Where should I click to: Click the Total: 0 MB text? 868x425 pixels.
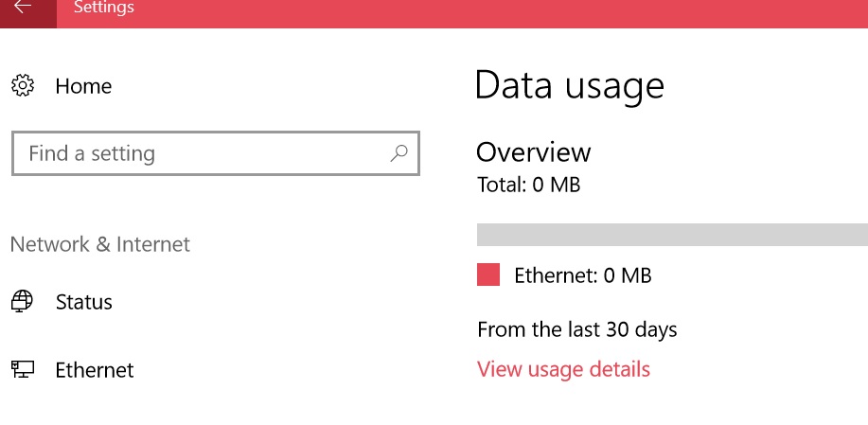[x=529, y=185]
